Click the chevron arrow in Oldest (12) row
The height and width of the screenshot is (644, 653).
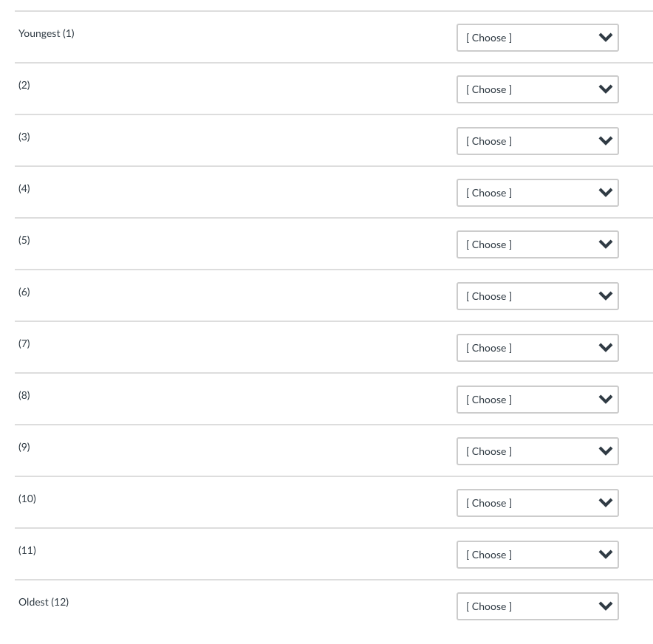click(x=606, y=606)
